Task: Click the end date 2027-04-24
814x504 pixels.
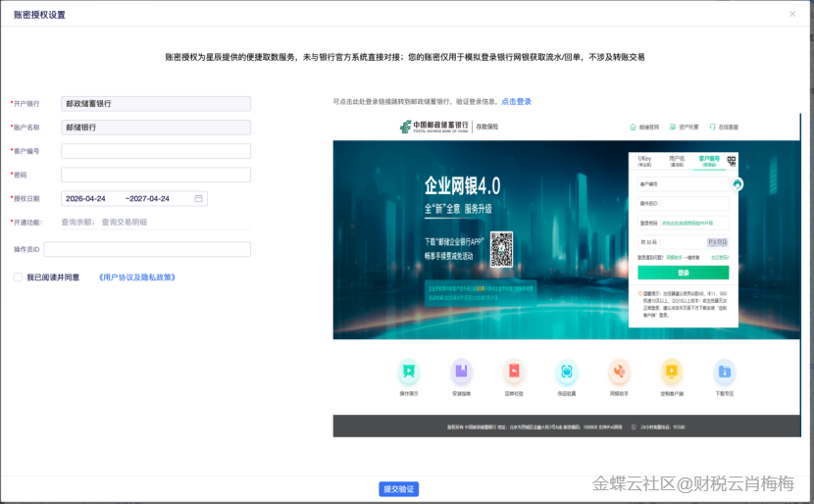Action: [149, 198]
